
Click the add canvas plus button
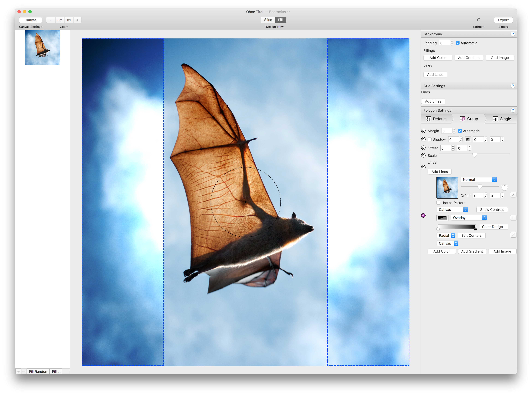[18, 371]
